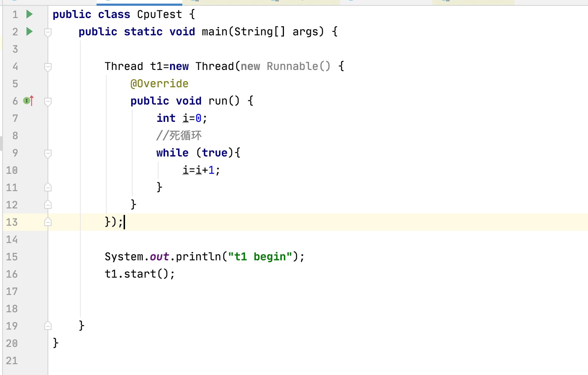Click line number 14 in the gutter
Screen dimensions: 588x375
12,239
